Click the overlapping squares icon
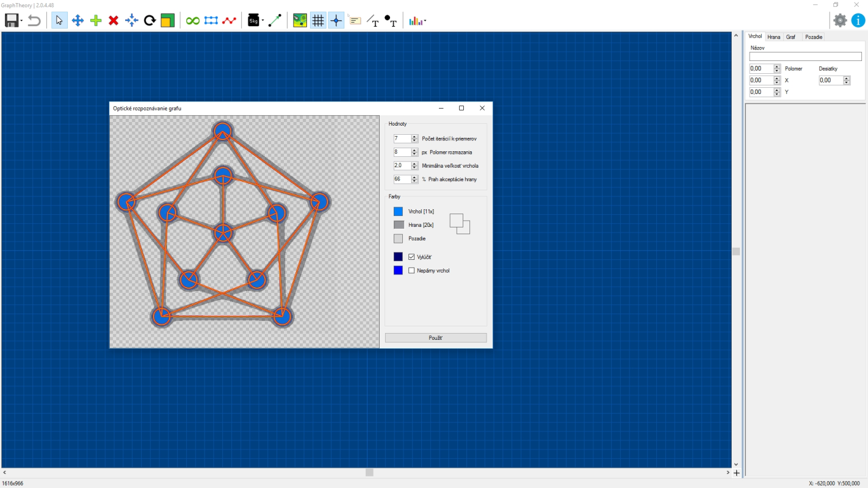The height and width of the screenshot is (488, 868). [x=460, y=224]
